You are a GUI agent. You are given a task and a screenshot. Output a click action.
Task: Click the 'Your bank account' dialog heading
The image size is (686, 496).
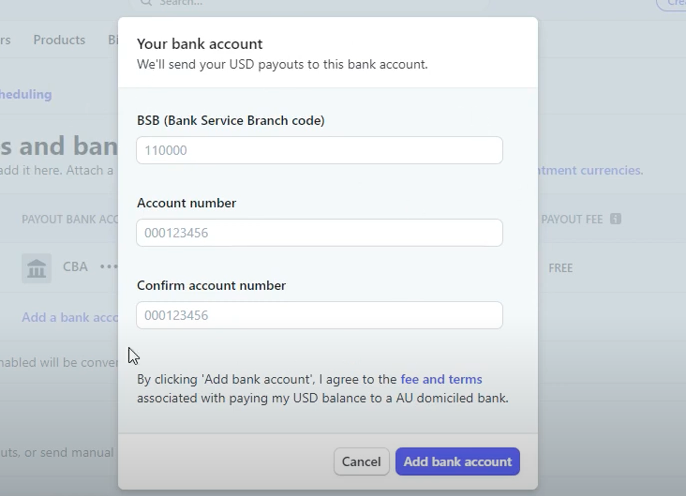[x=200, y=44]
